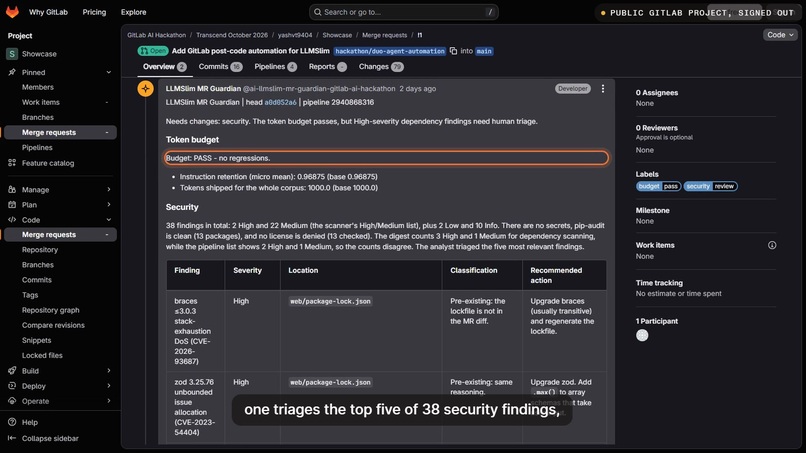This screenshot has height=453, width=806.
Task: Expand the Manage section chevron
Action: tap(108, 190)
